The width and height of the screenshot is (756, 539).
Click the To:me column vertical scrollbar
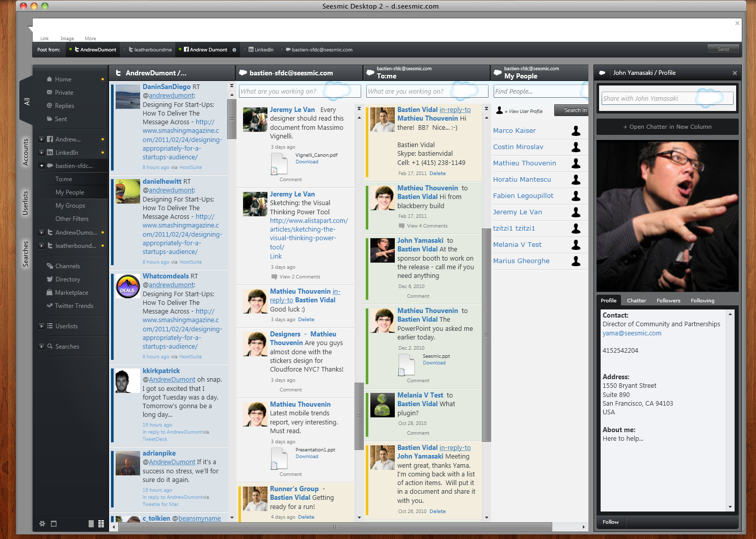tap(486, 335)
